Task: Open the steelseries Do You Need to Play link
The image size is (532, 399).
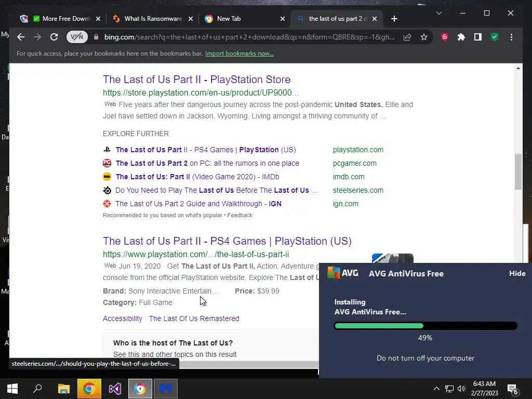Action: click(x=217, y=190)
